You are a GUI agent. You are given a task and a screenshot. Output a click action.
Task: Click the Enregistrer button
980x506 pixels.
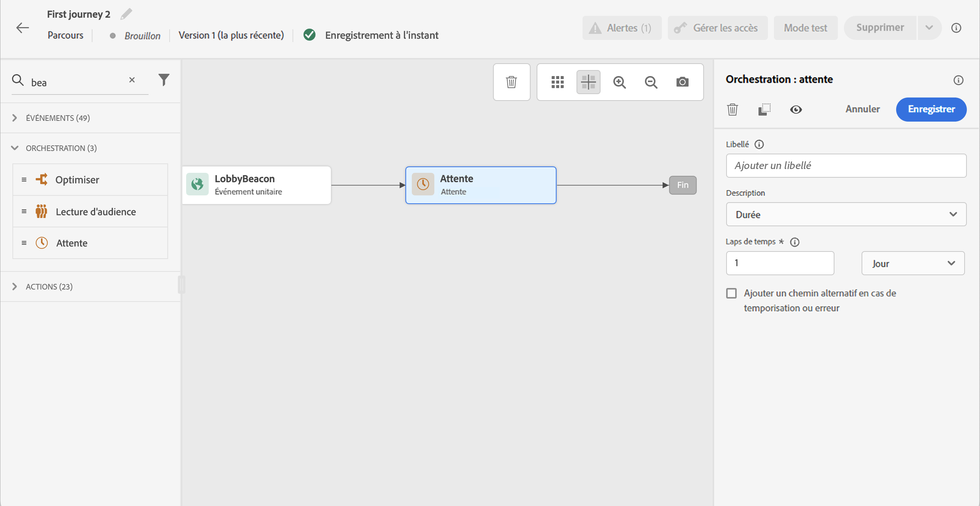pos(931,109)
